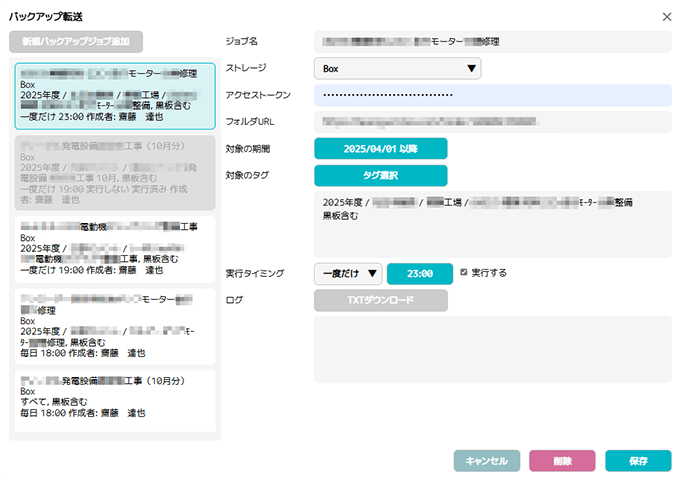Click the キャンセル button
The image size is (680, 481).
point(487,461)
